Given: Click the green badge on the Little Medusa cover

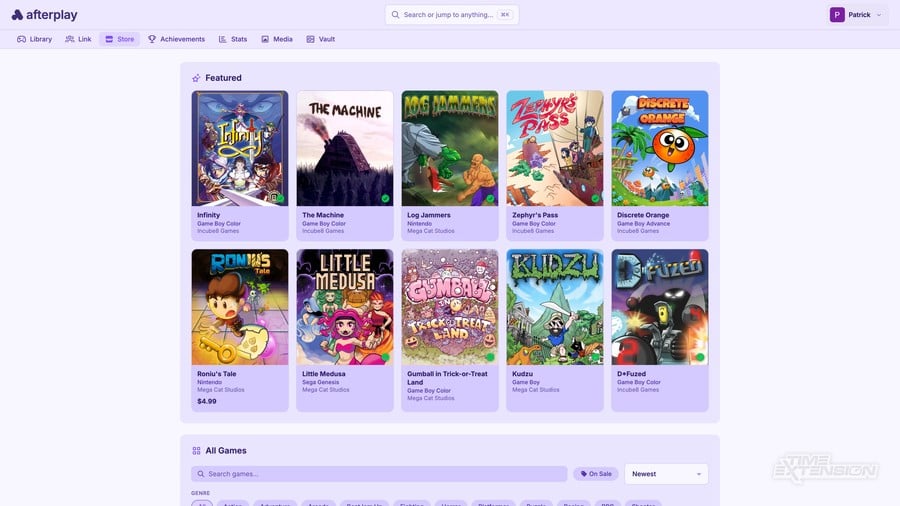Looking at the screenshot, I should click(x=385, y=357).
